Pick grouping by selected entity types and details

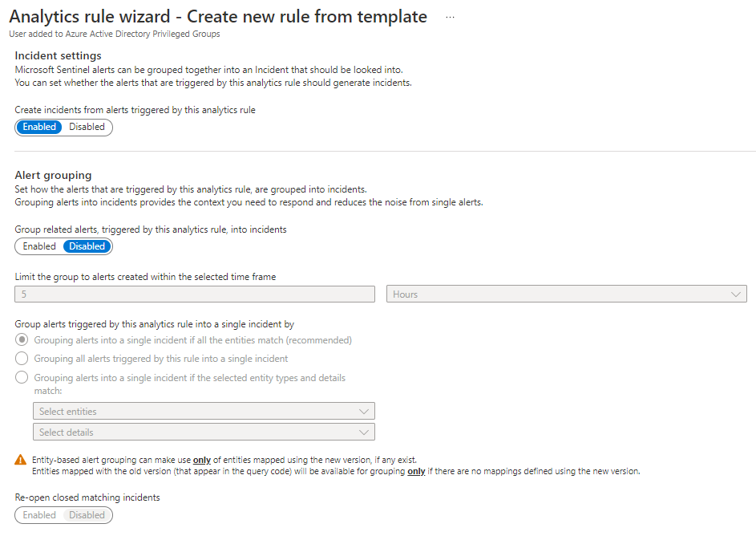[x=22, y=378]
